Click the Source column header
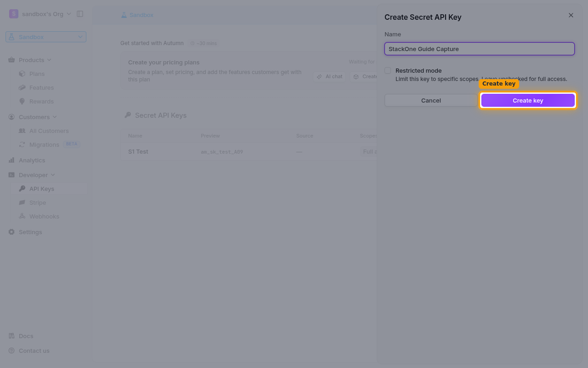This screenshot has width=588, height=368. 305,136
